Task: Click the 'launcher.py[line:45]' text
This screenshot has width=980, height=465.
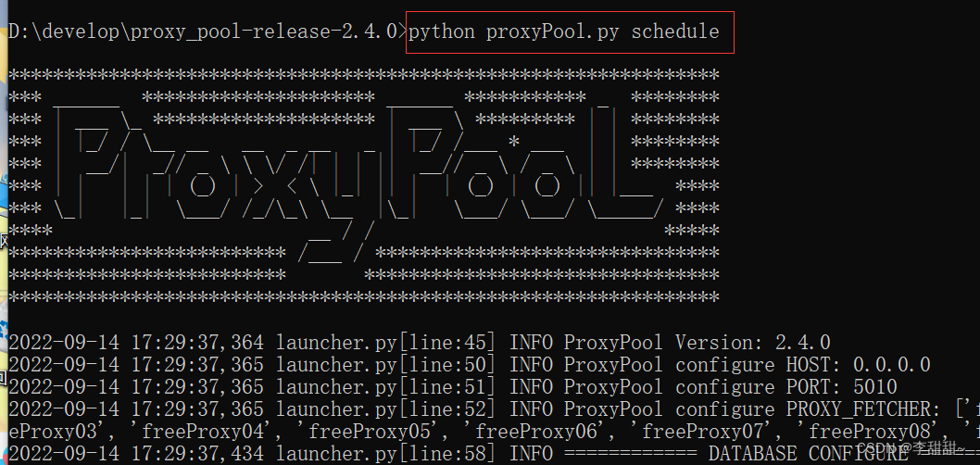Action: click(x=386, y=343)
